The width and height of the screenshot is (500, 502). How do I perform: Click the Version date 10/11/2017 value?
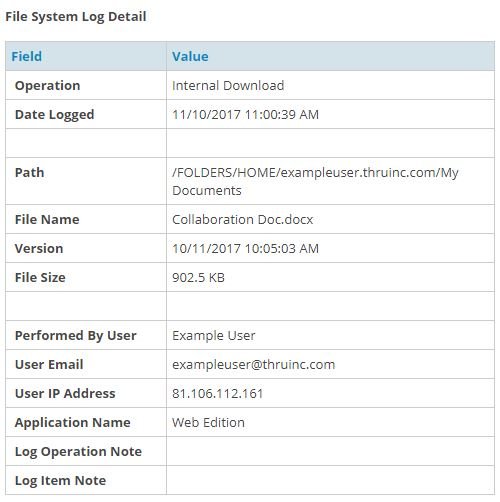click(246, 249)
